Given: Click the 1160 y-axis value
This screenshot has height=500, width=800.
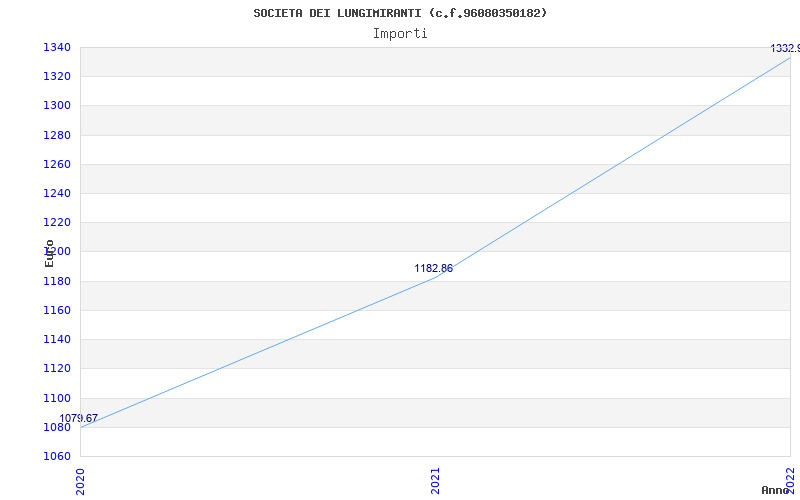Looking at the screenshot, I should (x=57, y=310).
